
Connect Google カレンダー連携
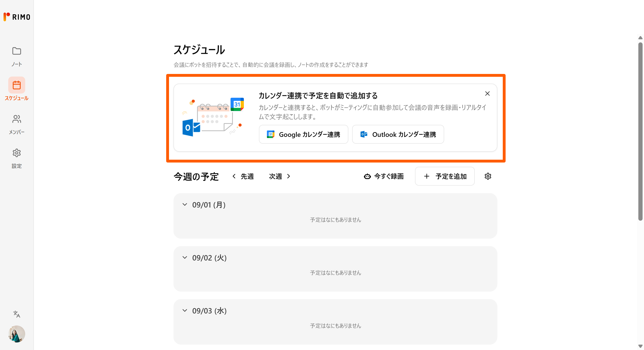(x=303, y=134)
